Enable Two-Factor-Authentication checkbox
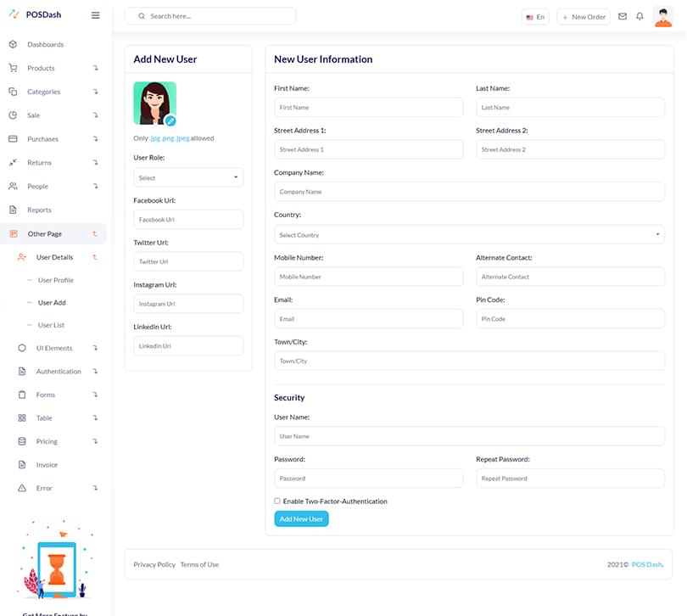This screenshot has width=687, height=616. [277, 501]
